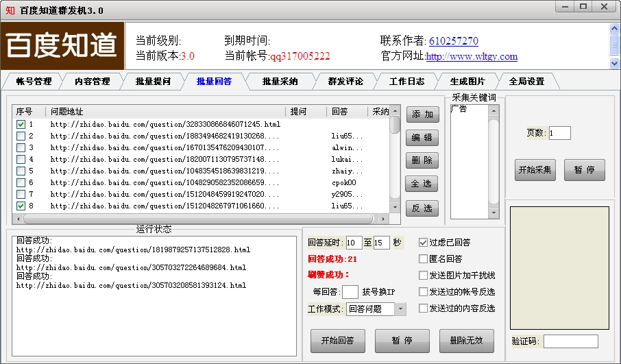621x364 pixels.
Task: Click the 全选 button
Action: (422, 184)
